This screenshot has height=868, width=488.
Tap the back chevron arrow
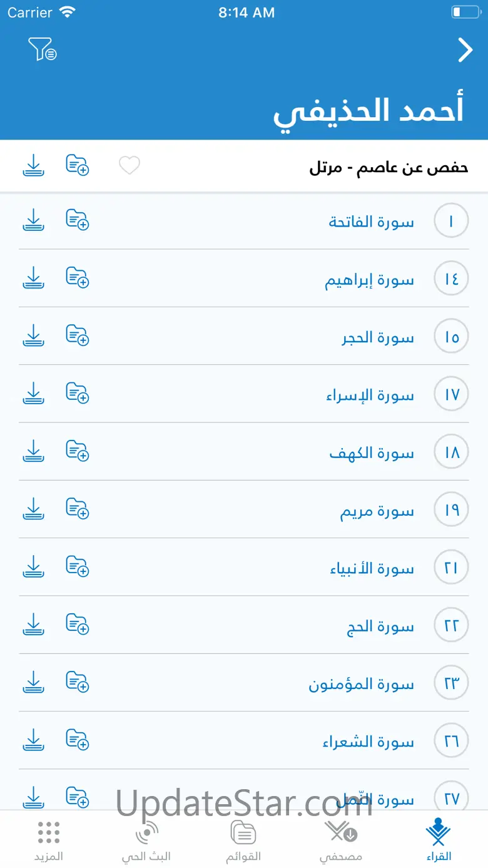465,51
